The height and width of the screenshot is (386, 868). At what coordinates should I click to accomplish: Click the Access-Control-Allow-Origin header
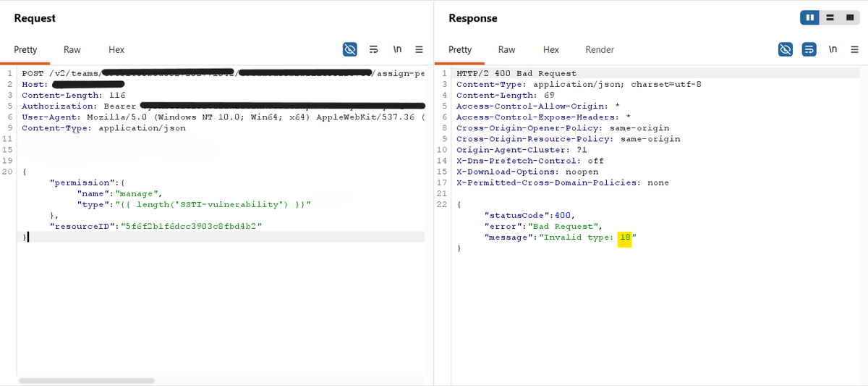pyautogui.click(x=537, y=106)
